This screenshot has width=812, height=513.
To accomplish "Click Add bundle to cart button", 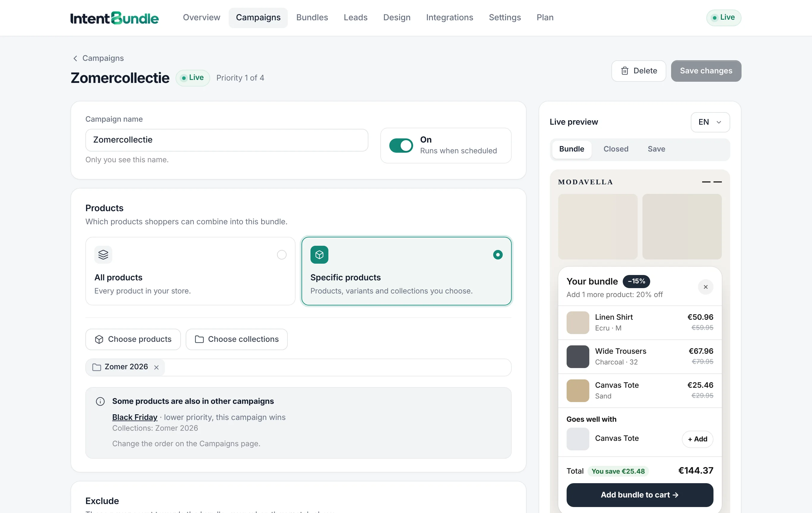I will pos(640,495).
